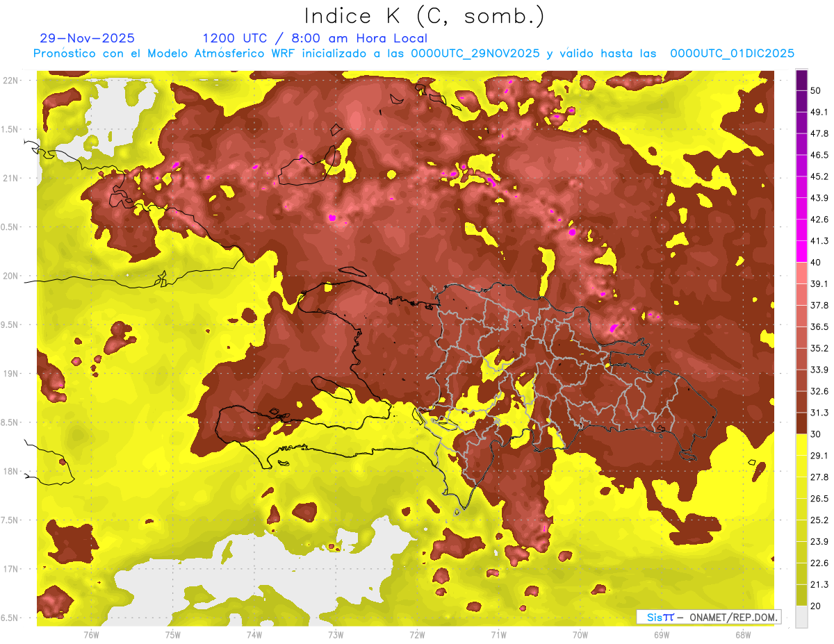The image size is (834, 644).
Task: Select the "0.5N" latitude label
Action: tap(10, 227)
